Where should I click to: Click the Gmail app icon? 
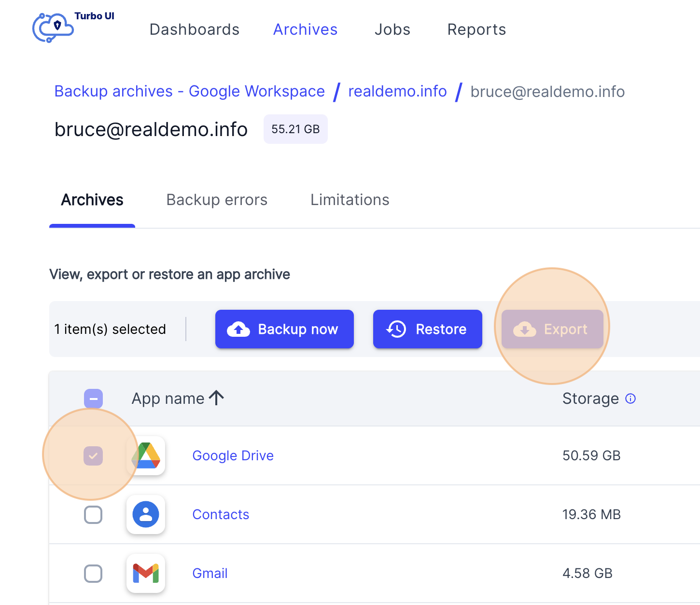(x=146, y=573)
